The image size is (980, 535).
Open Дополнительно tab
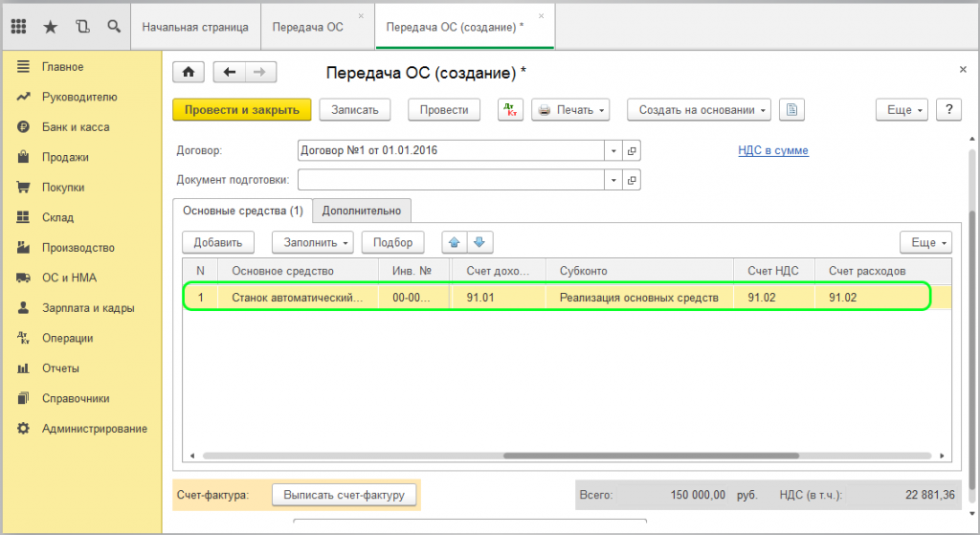coord(361,211)
